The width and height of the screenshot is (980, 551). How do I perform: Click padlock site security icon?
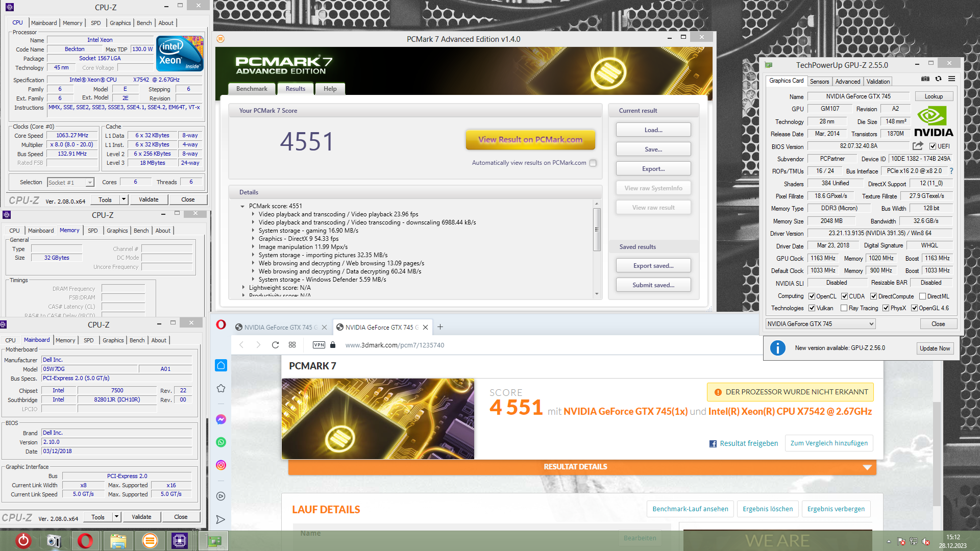click(333, 345)
